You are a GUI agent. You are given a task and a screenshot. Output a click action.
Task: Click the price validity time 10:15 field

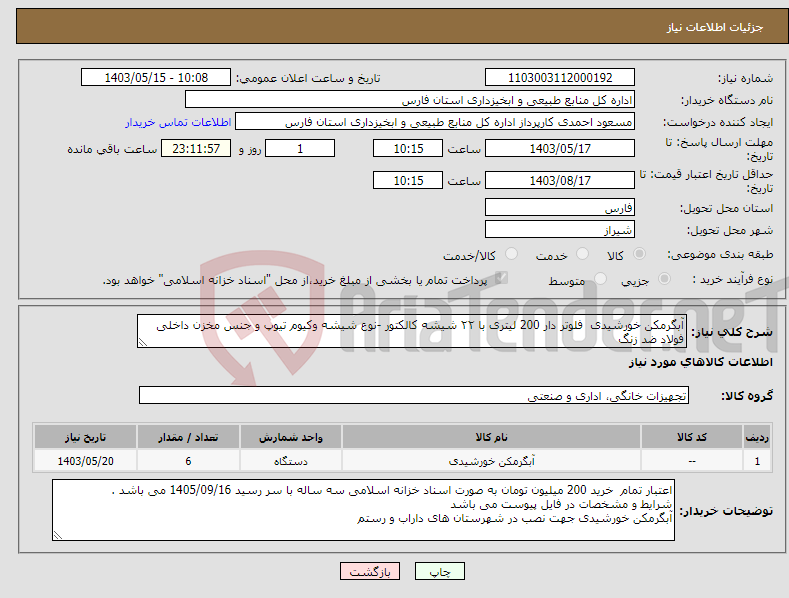(x=408, y=180)
